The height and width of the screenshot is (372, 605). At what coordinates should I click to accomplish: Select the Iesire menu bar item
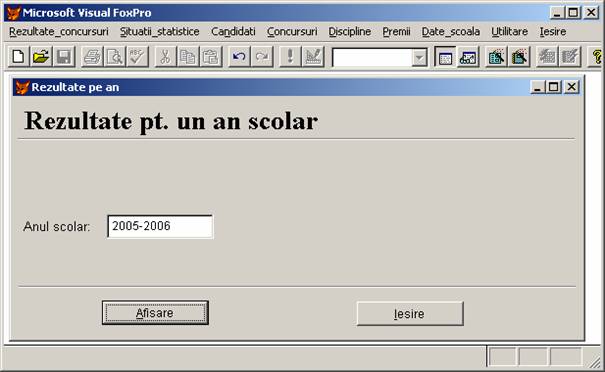click(553, 32)
